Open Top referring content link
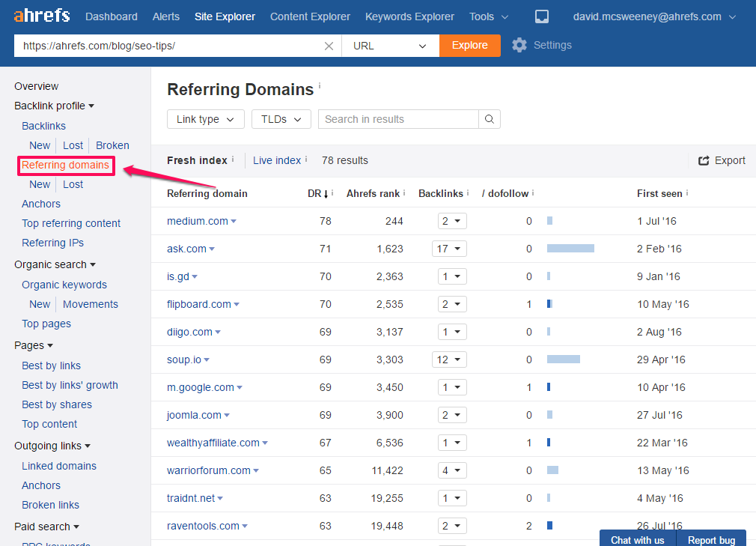756x546 pixels. 71,223
